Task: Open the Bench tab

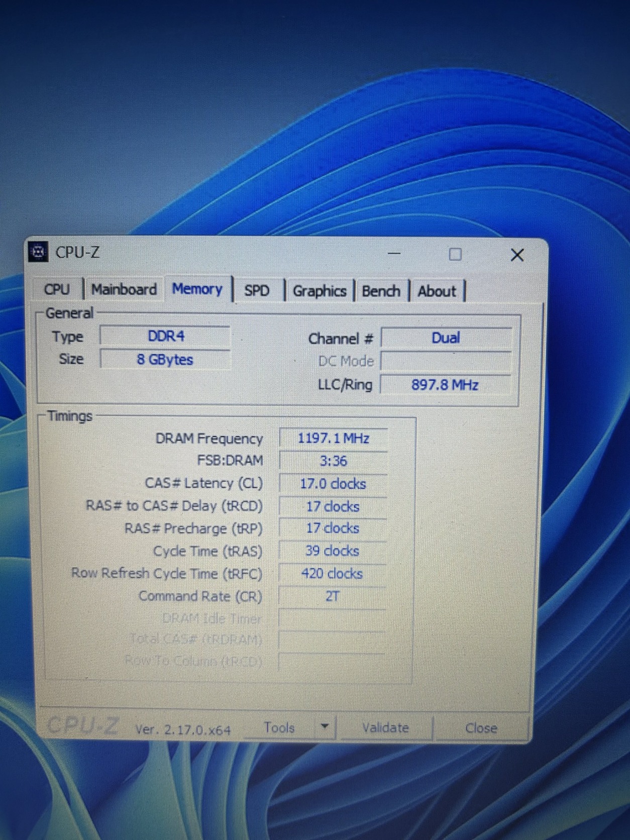Action: point(381,291)
